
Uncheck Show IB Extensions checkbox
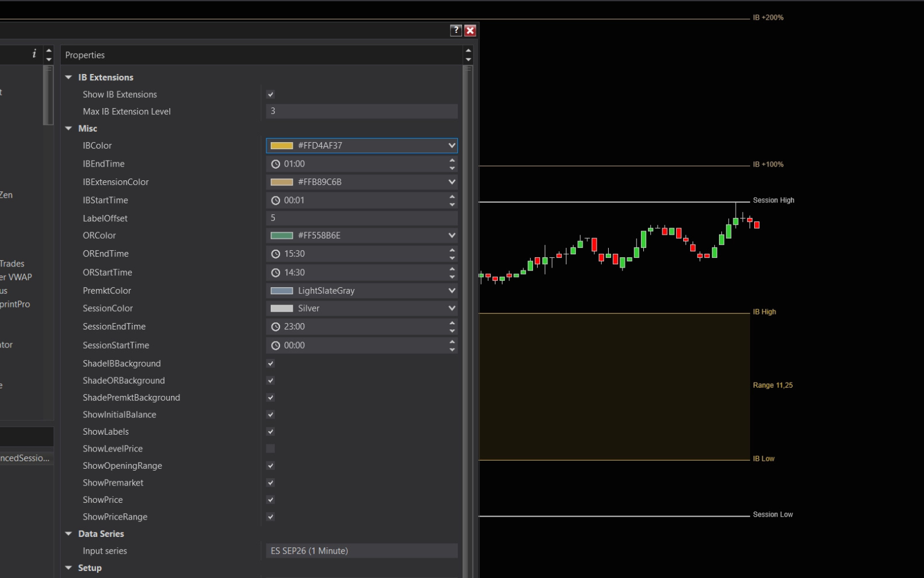click(270, 94)
